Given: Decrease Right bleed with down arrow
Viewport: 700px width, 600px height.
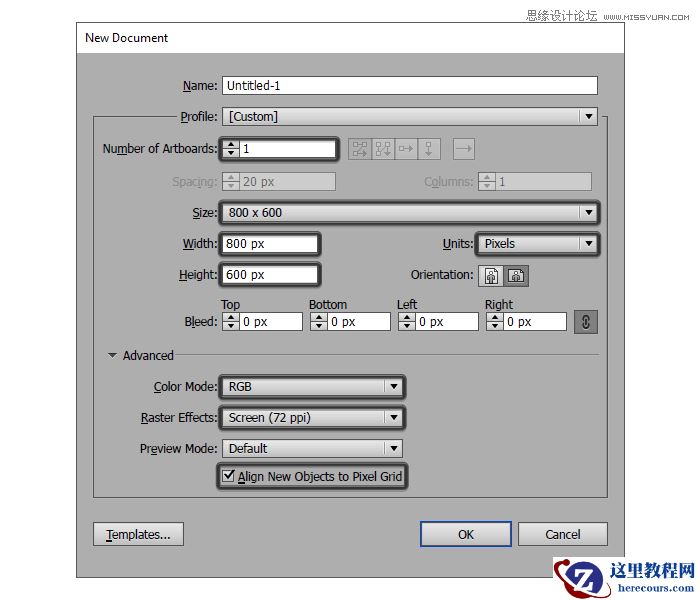Looking at the screenshot, I should (495, 326).
